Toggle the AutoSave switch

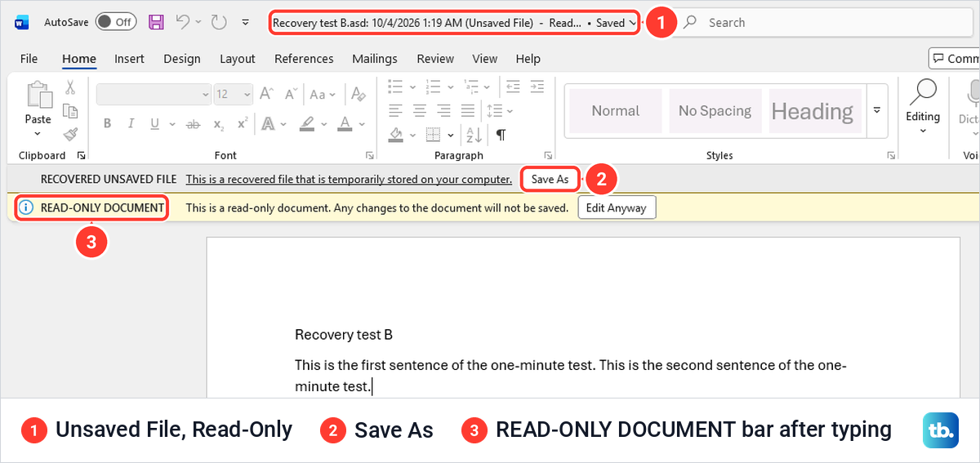[x=115, y=22]
